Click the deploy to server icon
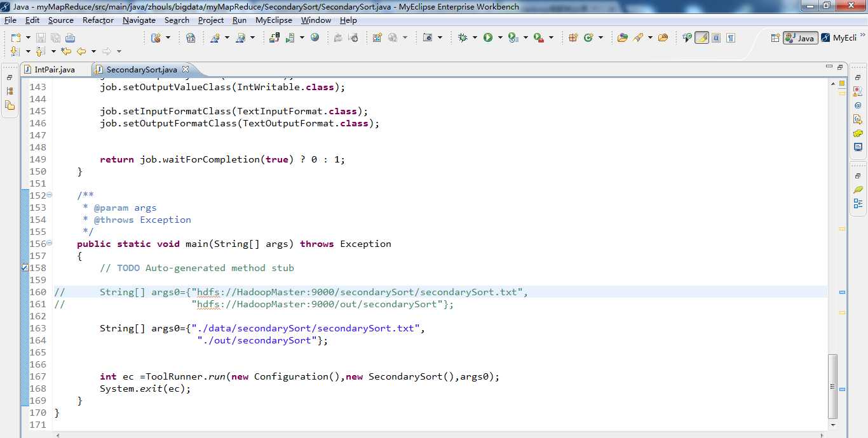Viewport: 868px width, 438px height. tap(275, 37)
